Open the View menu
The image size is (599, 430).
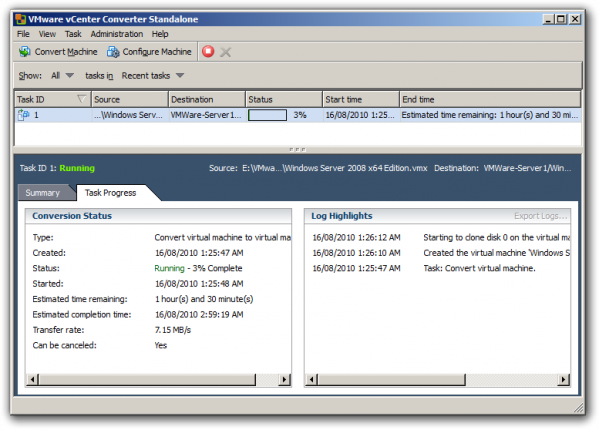click(x=47, y=34)
